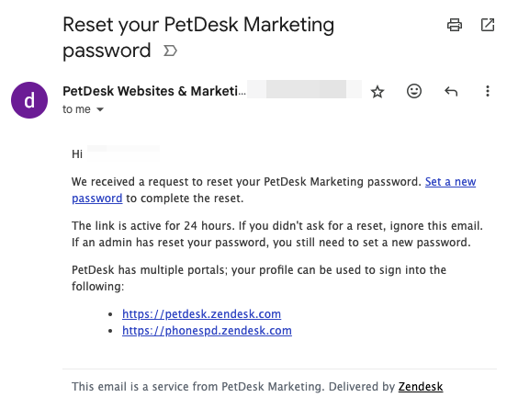
Task: Visit the phonespd.zendesk.com link
Action: click(x=207, y=330)
